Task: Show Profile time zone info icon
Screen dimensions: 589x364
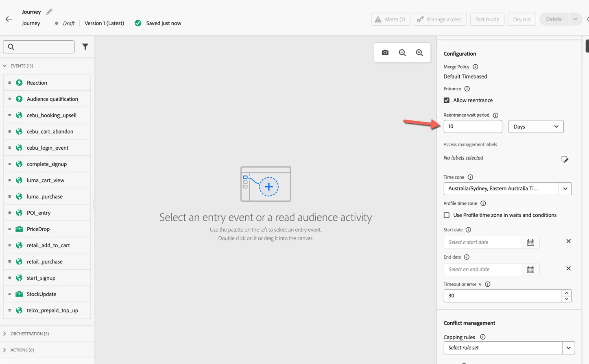Action: coord(483,203)
